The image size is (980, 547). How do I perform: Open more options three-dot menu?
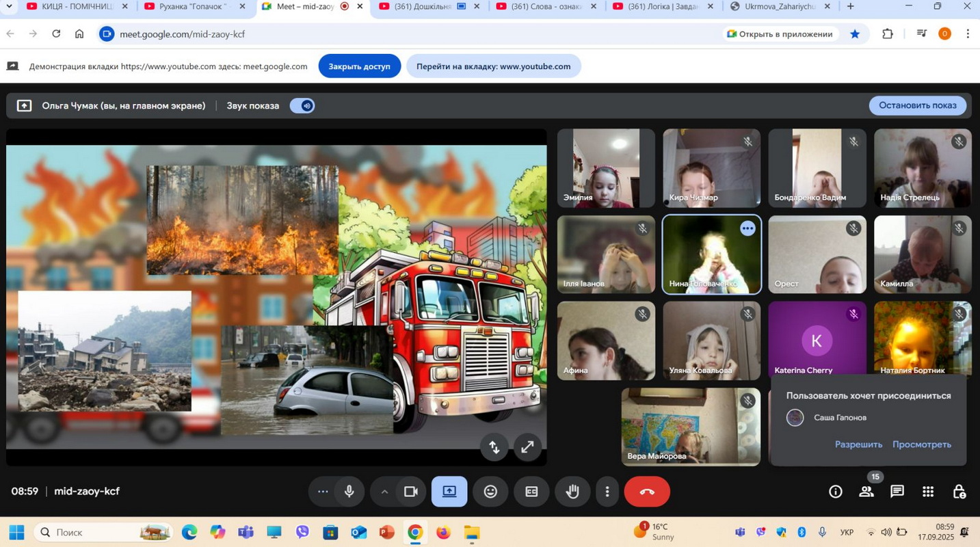607,492
